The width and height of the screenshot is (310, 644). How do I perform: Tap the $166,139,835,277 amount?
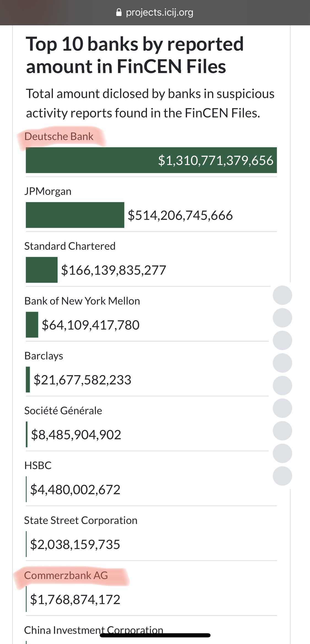[x=114, y=270]
